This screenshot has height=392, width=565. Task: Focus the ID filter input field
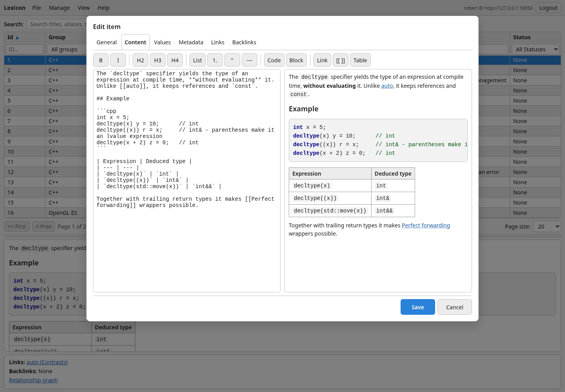[x=25, y=49]
